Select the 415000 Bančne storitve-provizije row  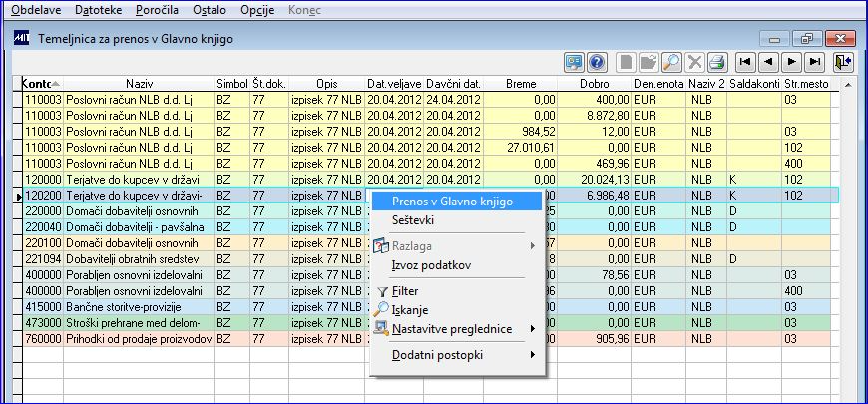426,306
